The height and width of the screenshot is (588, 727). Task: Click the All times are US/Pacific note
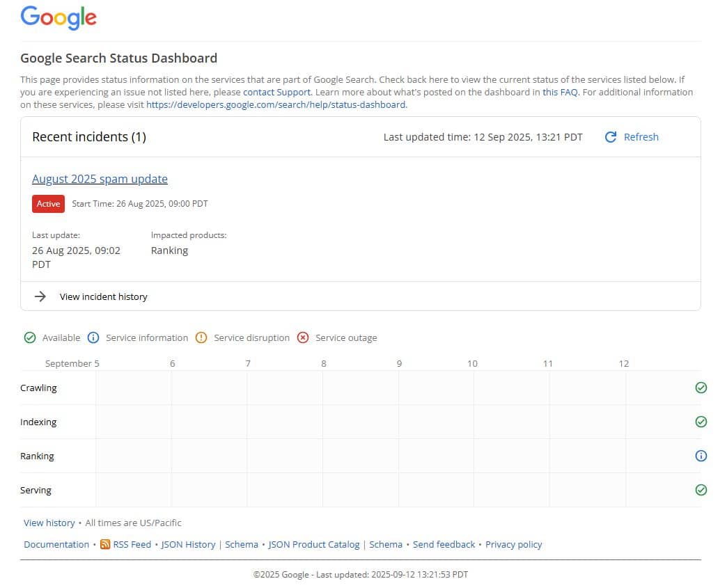134,523
